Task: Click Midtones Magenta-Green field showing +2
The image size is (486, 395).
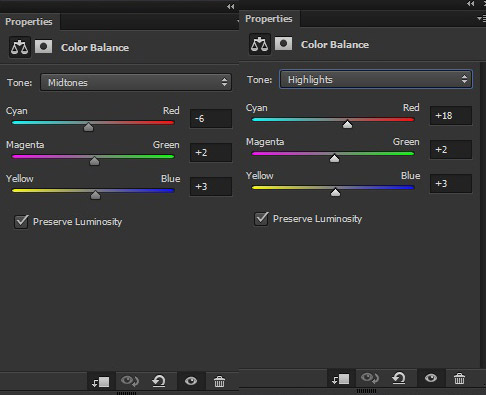Action: click(x=211, y=153)
